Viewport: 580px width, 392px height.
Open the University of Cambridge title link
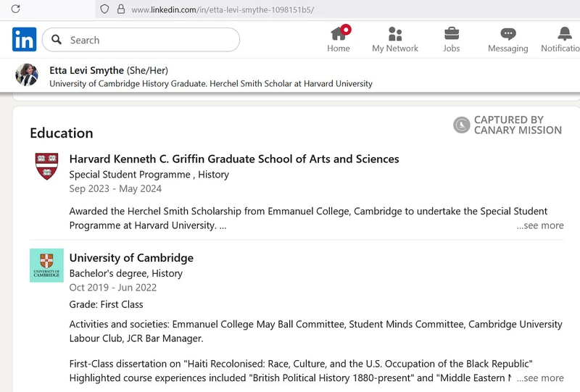pos(131,258)
